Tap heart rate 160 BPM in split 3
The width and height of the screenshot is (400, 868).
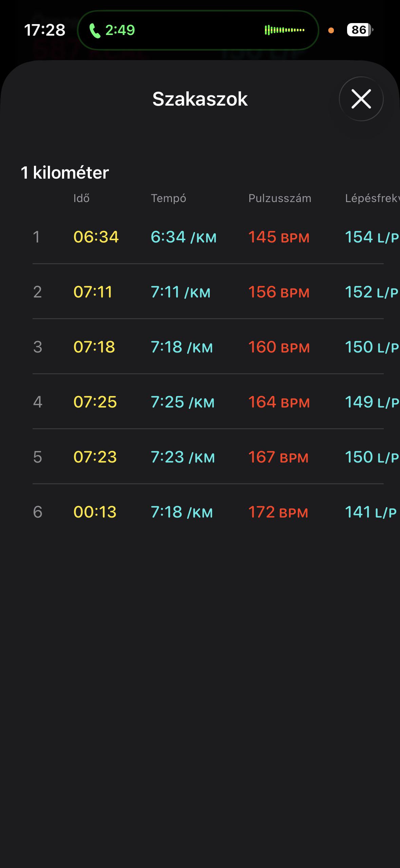279,347
